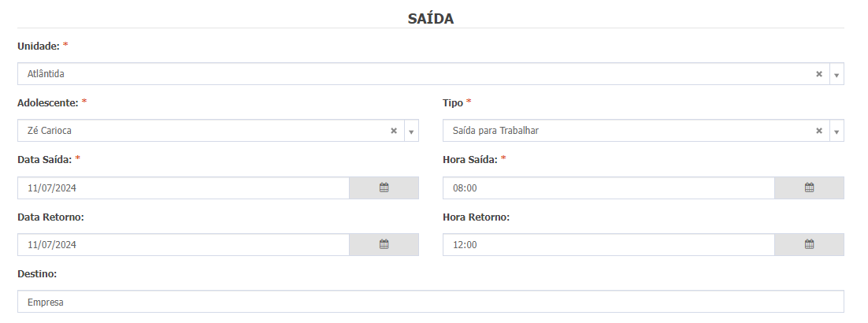Viewport: 868px width, 323px height.
Task: Open calendar picker for Data Retorno
Action: click(384, 244)
